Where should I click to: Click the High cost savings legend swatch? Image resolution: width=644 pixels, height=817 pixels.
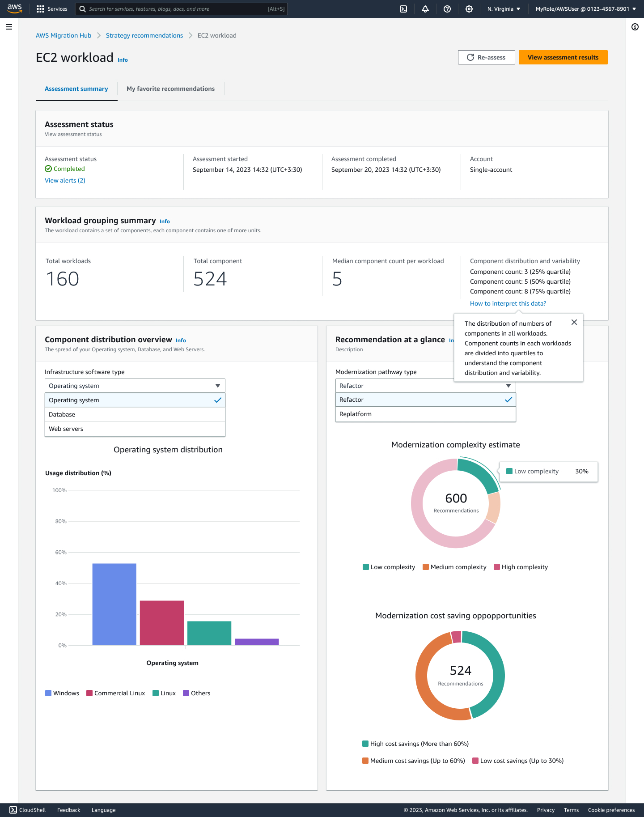(365, 744)
